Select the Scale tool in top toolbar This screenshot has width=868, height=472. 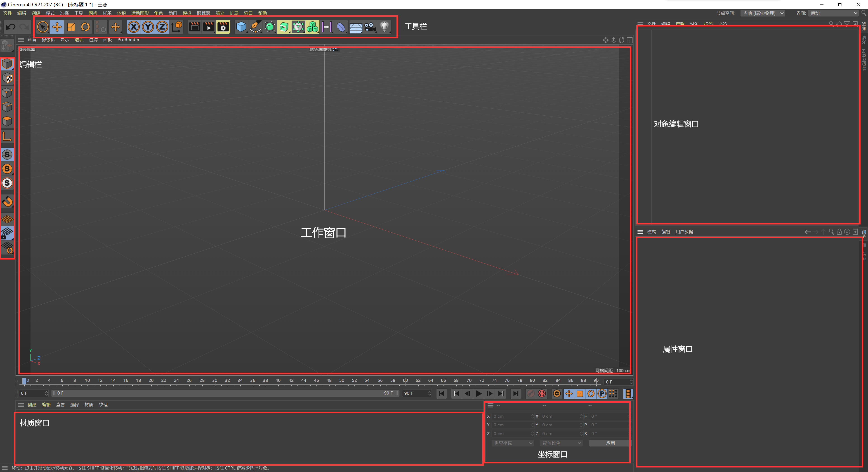[x=71, y=27]
